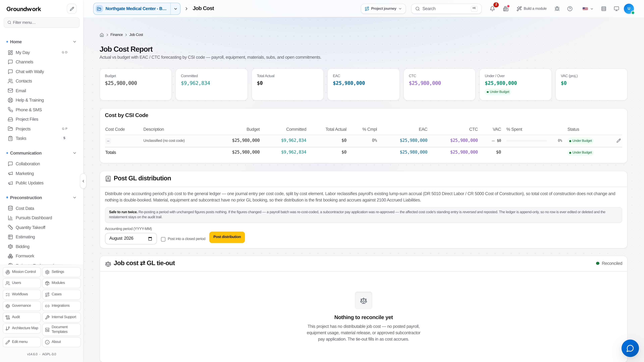This screenshot has height=362, width=644.
Task: Collapse sidebar with the left chevron handle
Action: click(83, 181)
